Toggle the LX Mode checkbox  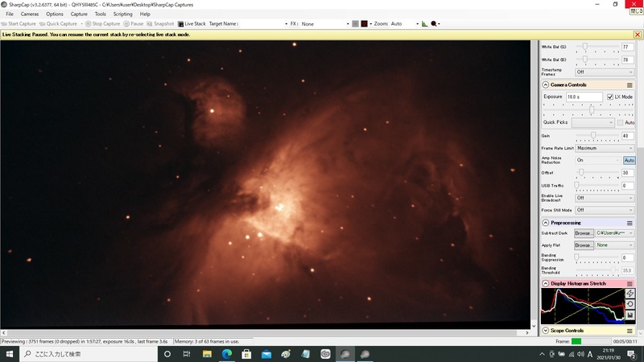(x=610, y=97)
